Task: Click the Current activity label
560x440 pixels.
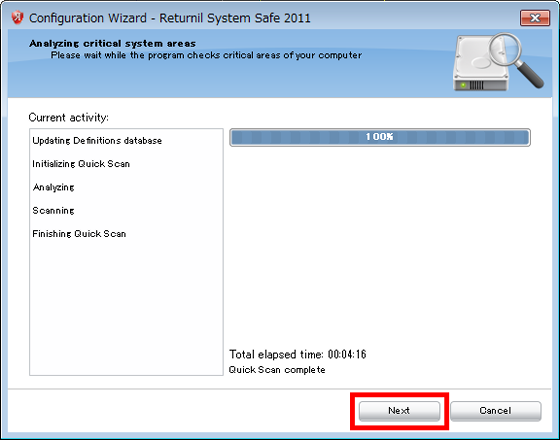Action: (x=69, y=118)
